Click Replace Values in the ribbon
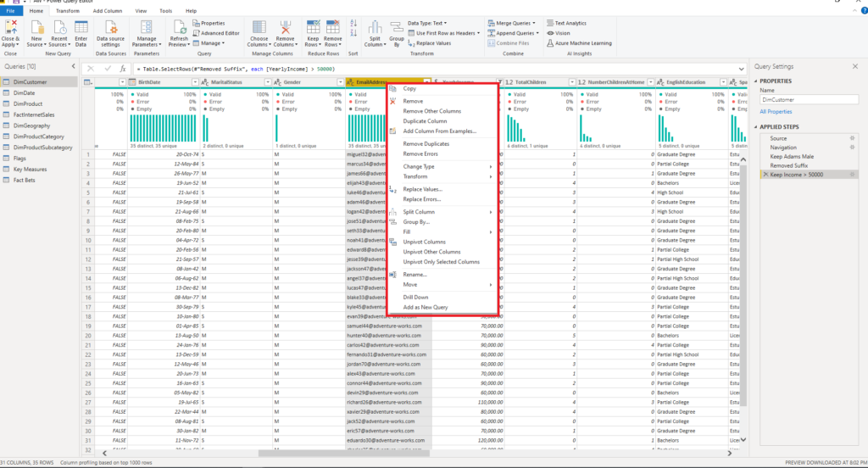Screen dimensions: 868x468 (429, 43)
